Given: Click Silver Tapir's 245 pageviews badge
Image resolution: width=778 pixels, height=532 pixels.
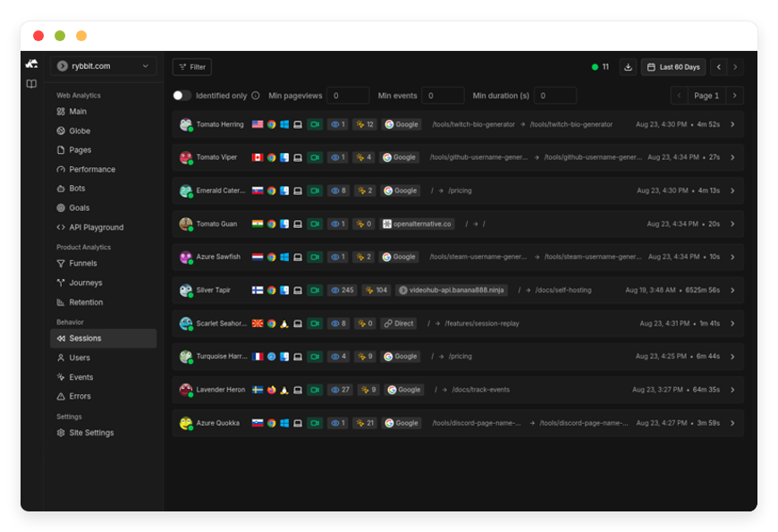Looking at the screenshot, I should pos(342,291).
